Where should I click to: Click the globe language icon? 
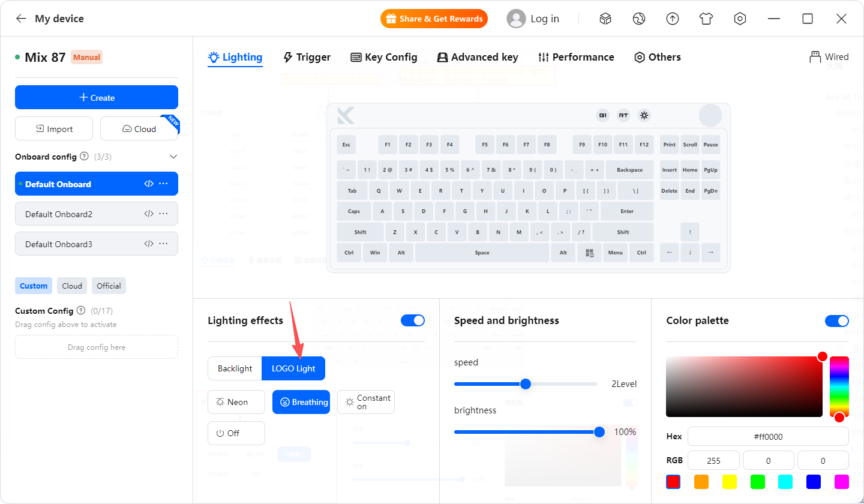(639, 19)
